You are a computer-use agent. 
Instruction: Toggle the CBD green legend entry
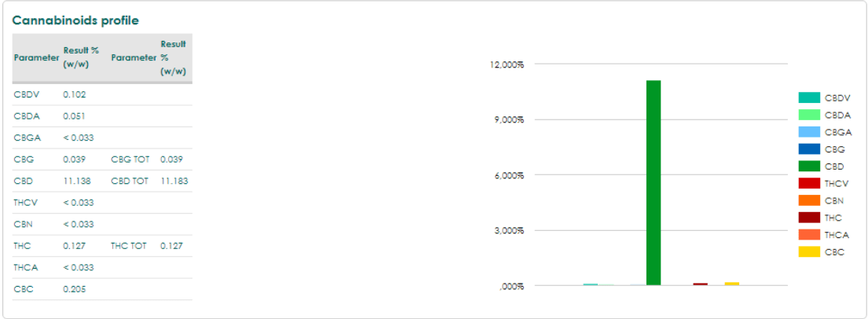pyautogui.click(x=824, y=166)
